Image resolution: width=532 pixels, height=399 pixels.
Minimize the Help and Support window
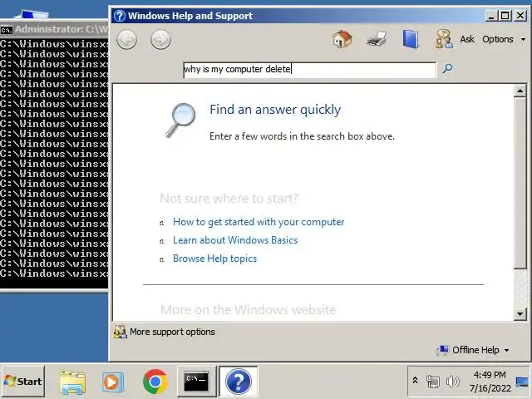491,16
